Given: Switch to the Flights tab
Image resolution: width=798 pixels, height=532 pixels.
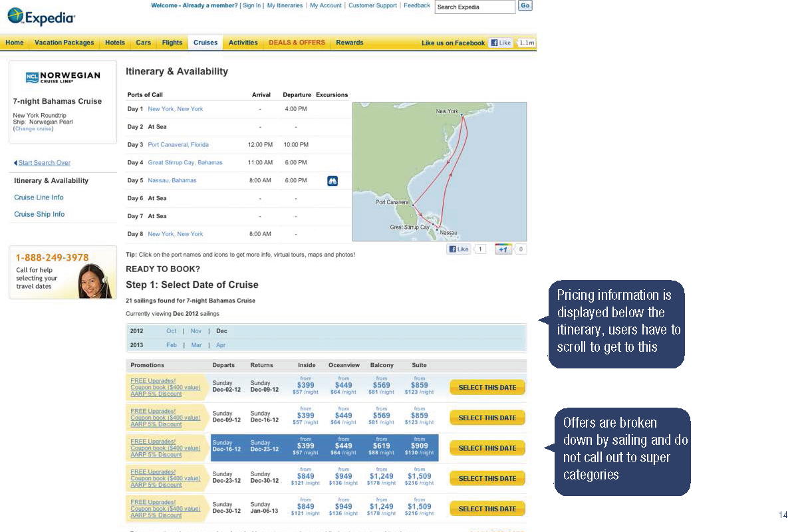Looking at the screenshot, I should coord(172,43).
